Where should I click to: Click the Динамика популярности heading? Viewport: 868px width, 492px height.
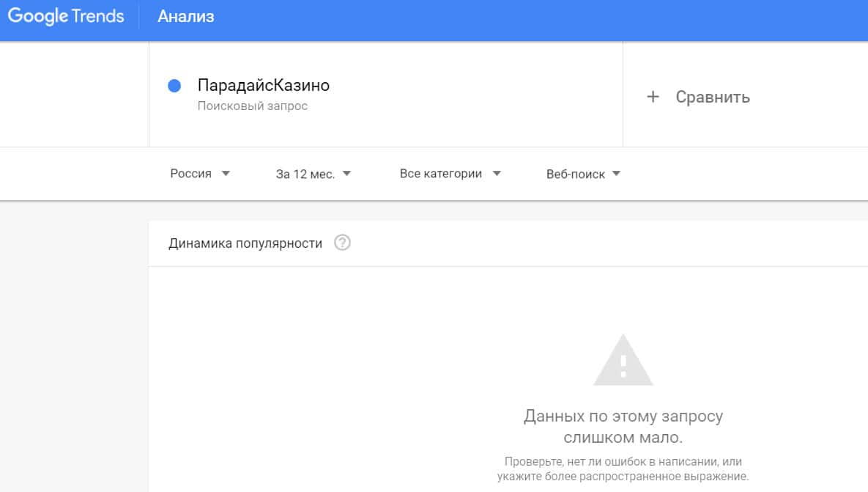(245, 243)
